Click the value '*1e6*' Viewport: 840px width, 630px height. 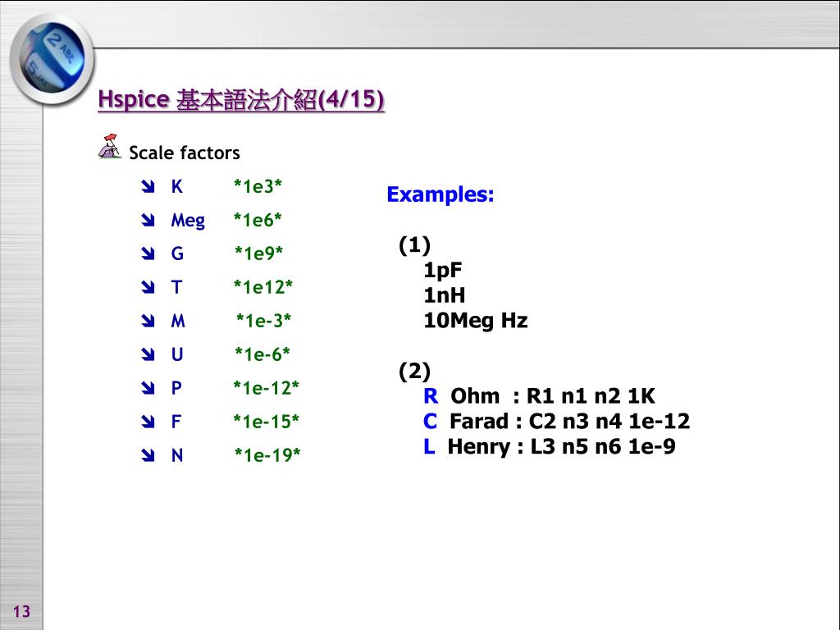258,220
